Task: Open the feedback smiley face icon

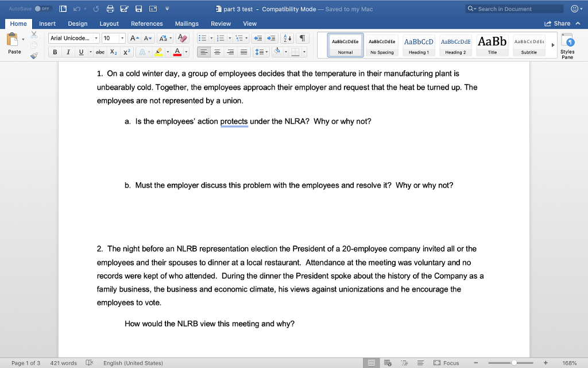Action: click(x=574, y=9)
